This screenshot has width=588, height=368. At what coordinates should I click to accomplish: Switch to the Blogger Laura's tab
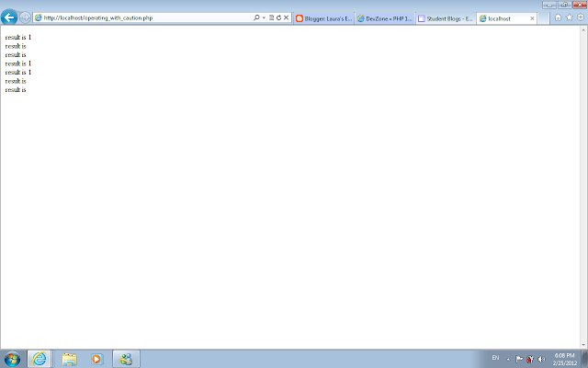pos(324,18)
